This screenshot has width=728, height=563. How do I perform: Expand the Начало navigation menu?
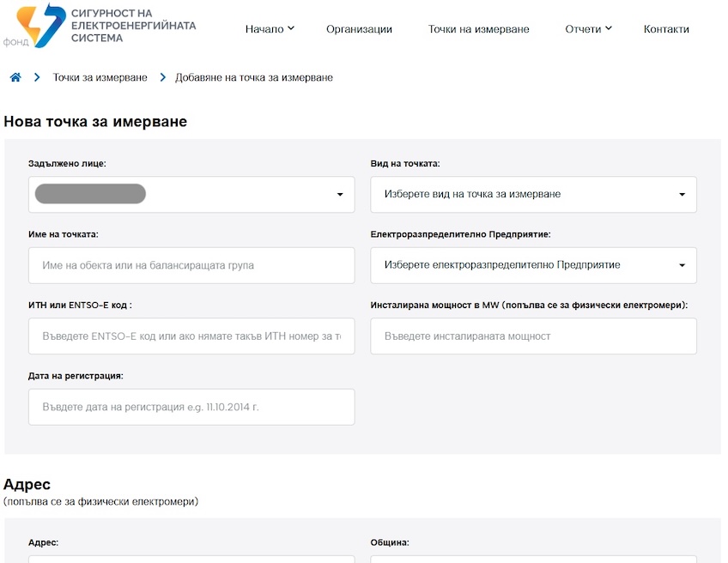tap(266, 28)
